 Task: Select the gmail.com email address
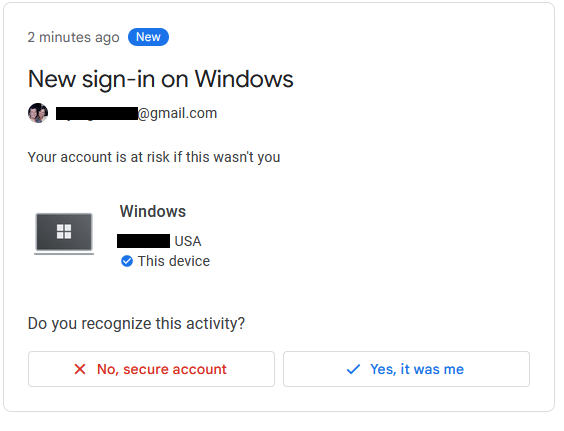point(137,113)
